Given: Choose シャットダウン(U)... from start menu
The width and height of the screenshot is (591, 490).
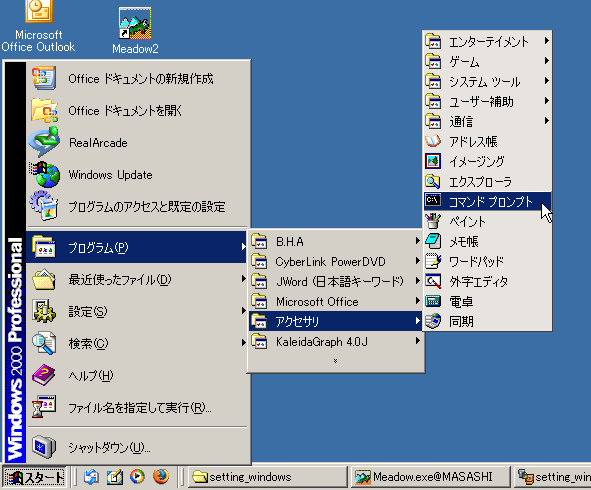Looking at the screenshot, I should [x=138, y=447].
